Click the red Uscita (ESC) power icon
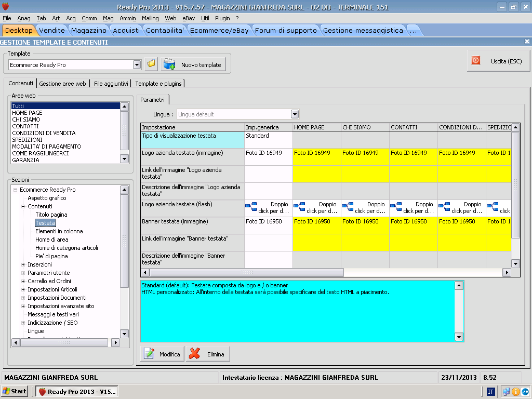Viewport: 532px width, 399px height. point(476,61)
